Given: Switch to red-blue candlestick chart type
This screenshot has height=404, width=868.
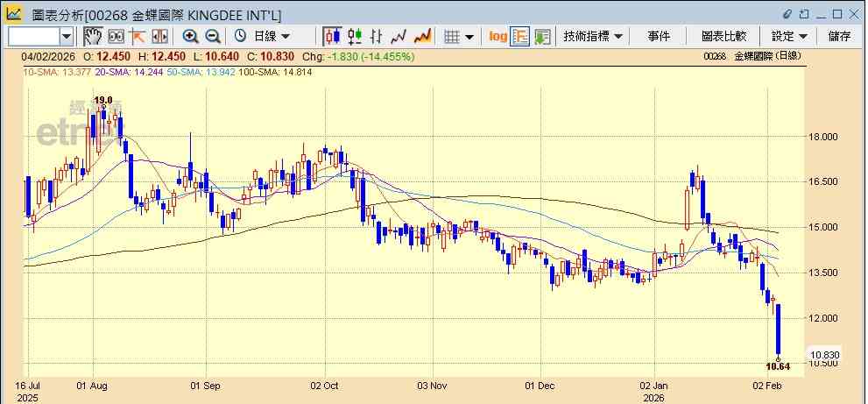Looking at the screenshot, I should (333, 37).
